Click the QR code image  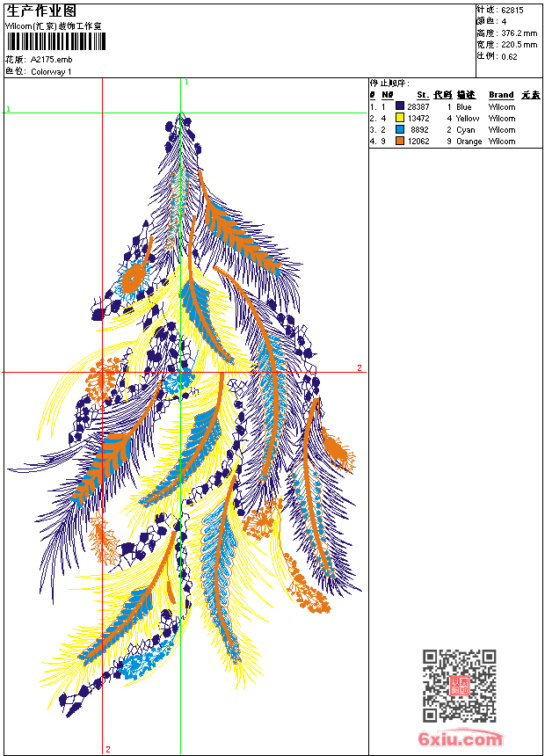[460, 686]
